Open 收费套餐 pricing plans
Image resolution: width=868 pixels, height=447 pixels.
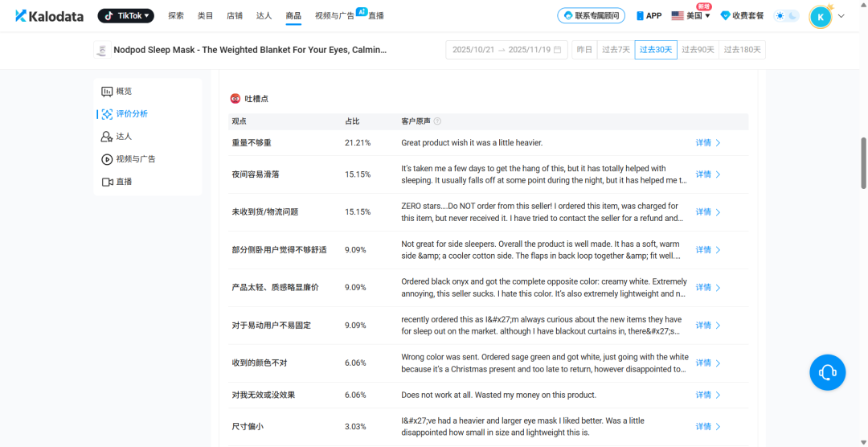[x=742, y=16]
